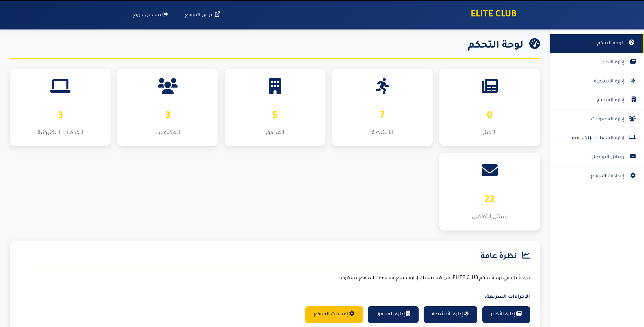Select إدارة المرافق sidebar item

tap(597, 100)
